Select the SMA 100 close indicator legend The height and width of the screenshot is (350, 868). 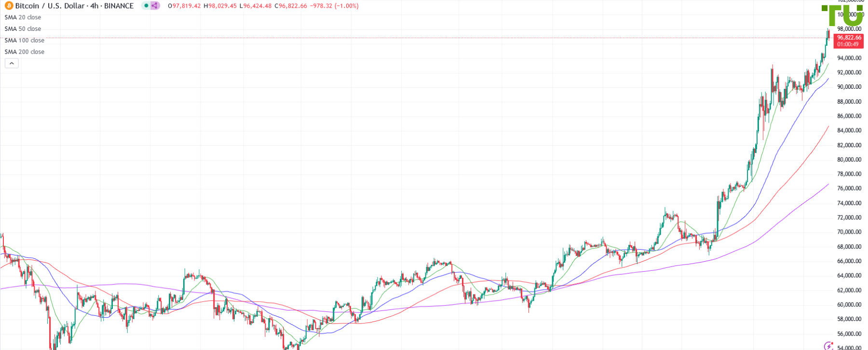(24, 41)
